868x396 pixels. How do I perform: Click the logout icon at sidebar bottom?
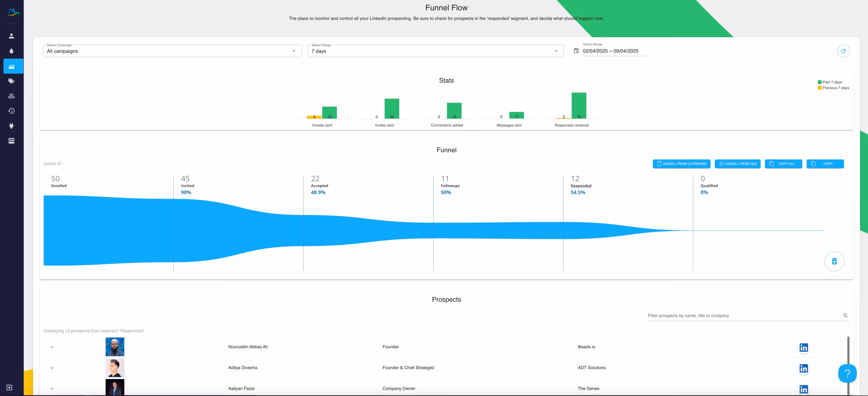point(9,387)
